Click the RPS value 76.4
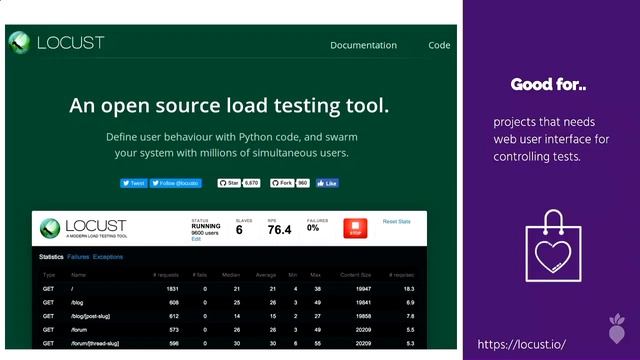 (280, 230)
